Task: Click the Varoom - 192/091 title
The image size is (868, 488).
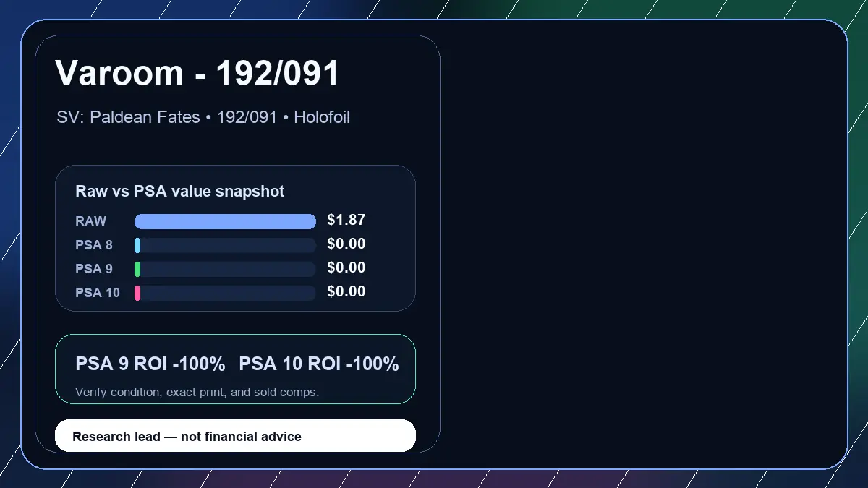Action: 197,73
